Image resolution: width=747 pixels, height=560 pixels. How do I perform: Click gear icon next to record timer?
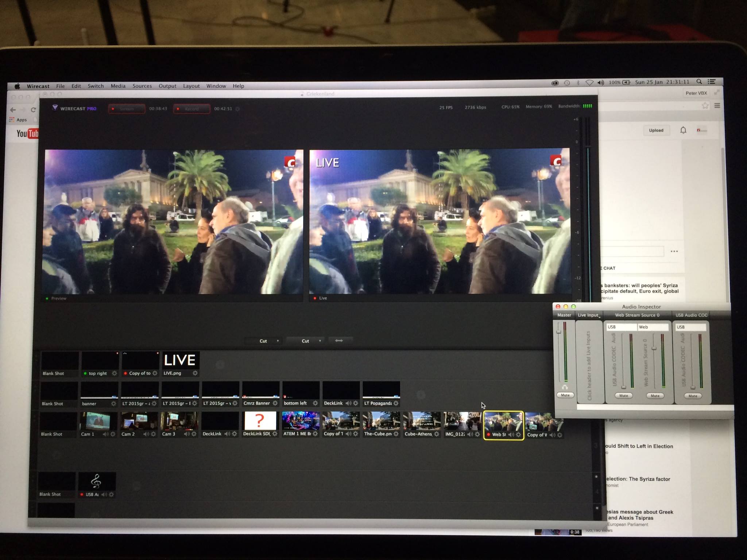pyautogui.click(x=238, y=109)
